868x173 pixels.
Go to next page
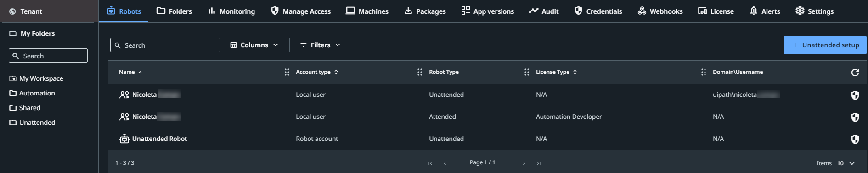(524, 163)
